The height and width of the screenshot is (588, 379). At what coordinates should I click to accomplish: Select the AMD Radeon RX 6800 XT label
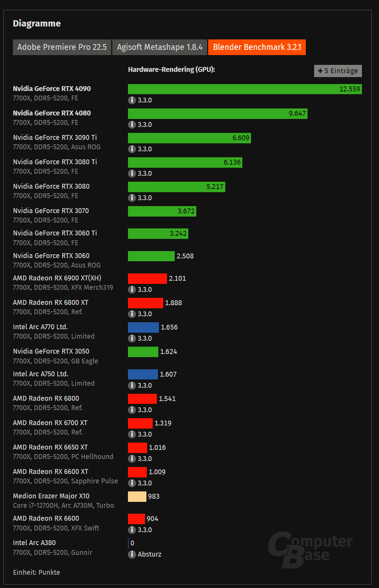pyautogui.click(x=51, y=302)
